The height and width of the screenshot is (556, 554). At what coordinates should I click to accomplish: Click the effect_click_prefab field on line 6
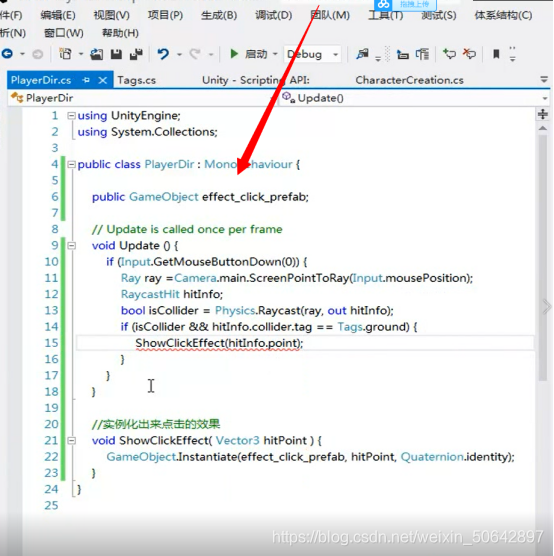tap(255, 197)
